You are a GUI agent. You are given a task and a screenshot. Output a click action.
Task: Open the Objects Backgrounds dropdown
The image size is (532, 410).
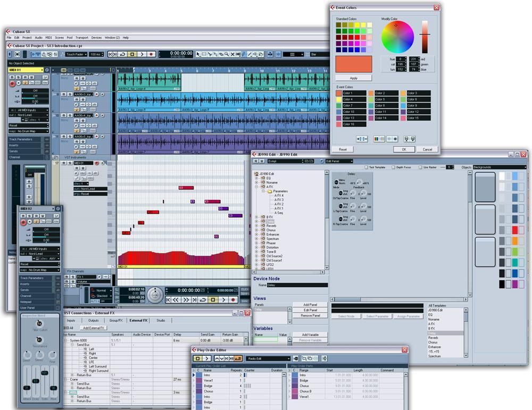pos(499,167)
